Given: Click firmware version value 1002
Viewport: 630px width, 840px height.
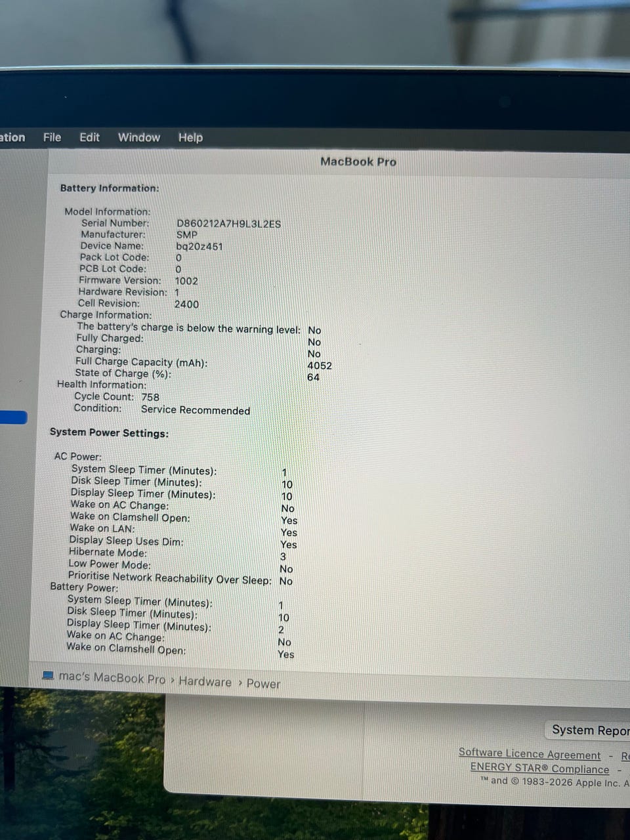Looking at the screenshot, I should 186,281.
